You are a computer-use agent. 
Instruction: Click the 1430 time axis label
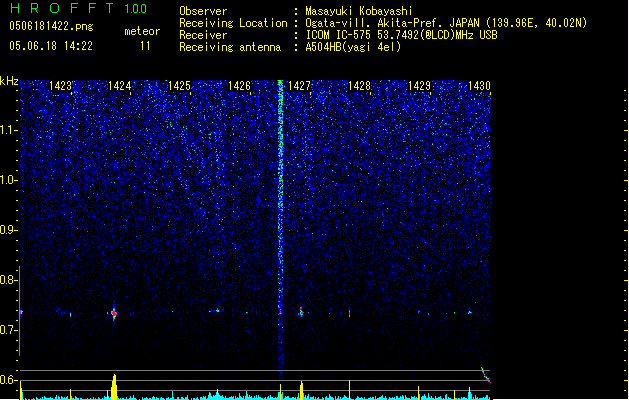coord(479,86)
